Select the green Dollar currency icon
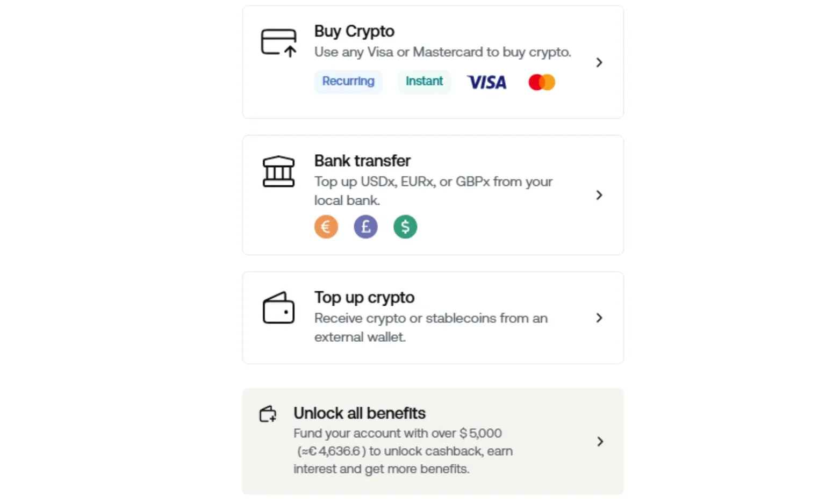The image size is (840, 504). [x=405, y=227]
